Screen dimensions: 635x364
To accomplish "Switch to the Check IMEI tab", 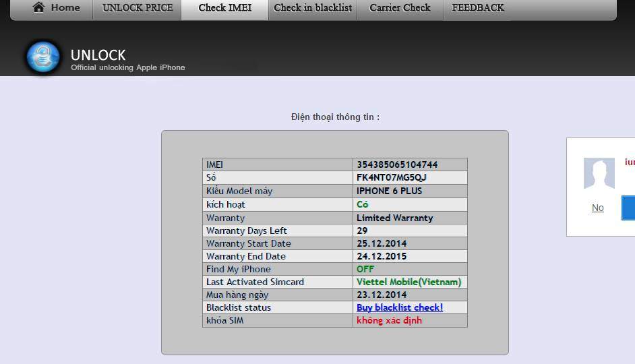I will pyautogui.click(x=224, y=8).
